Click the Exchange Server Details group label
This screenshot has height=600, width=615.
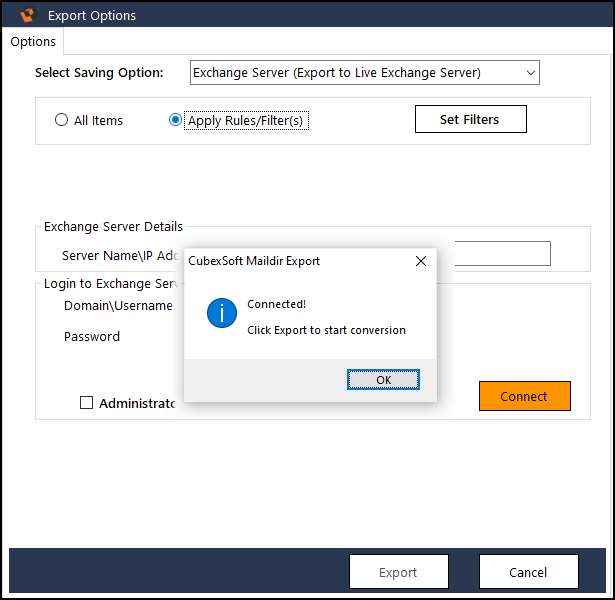(x=113, y=227)
